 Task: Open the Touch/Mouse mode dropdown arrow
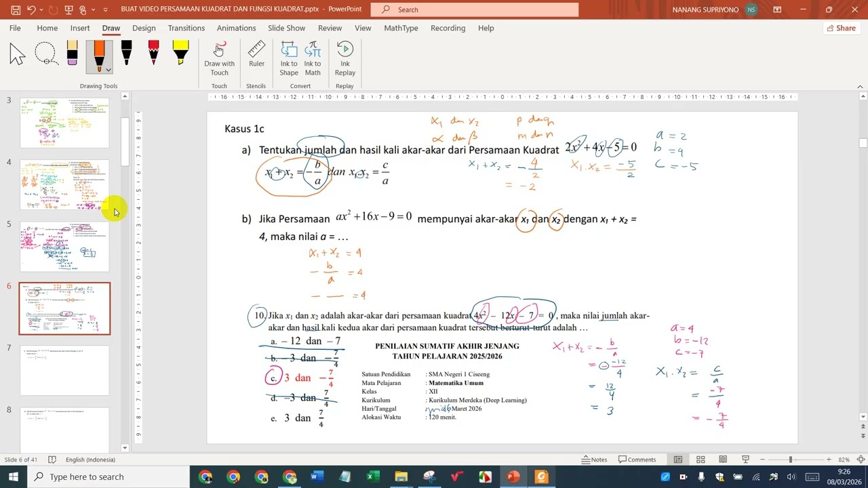click(92, 9)
